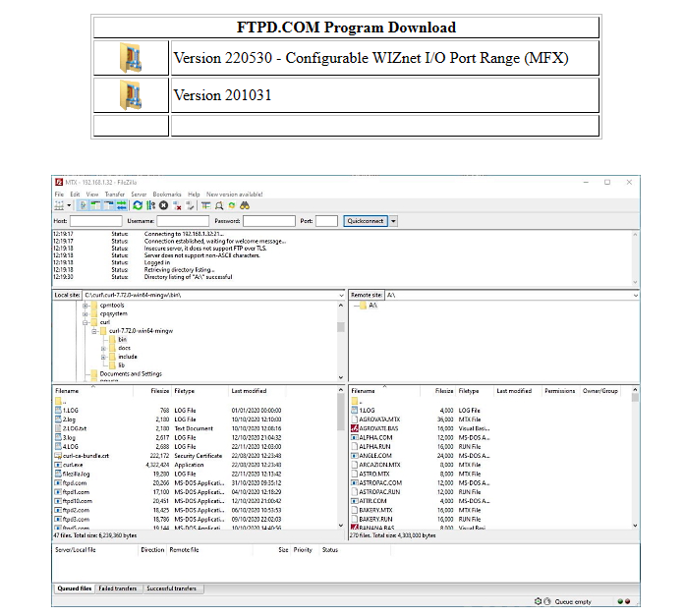Viewport: 685px width, 616px height.
Task: Click the green Refresh file lists icon
Action: click(138, 205)
